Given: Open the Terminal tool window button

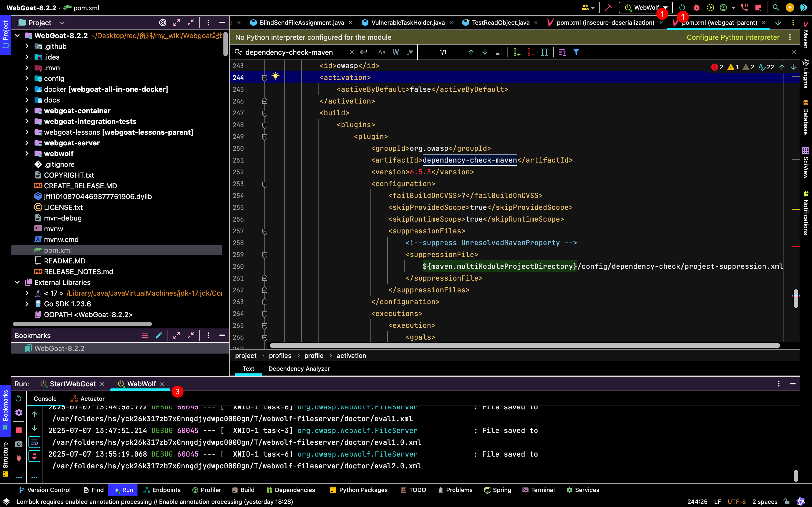Looking at the screenshot, I should point(539,490).
